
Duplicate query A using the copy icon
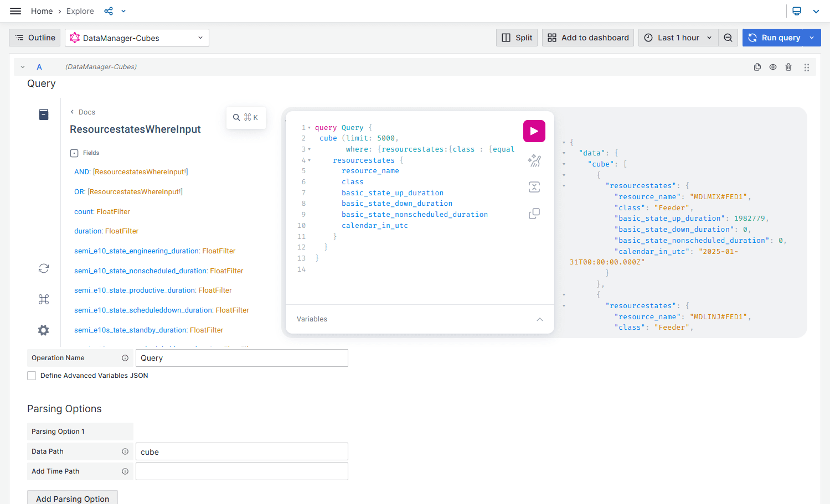click(x=757, y=67)
